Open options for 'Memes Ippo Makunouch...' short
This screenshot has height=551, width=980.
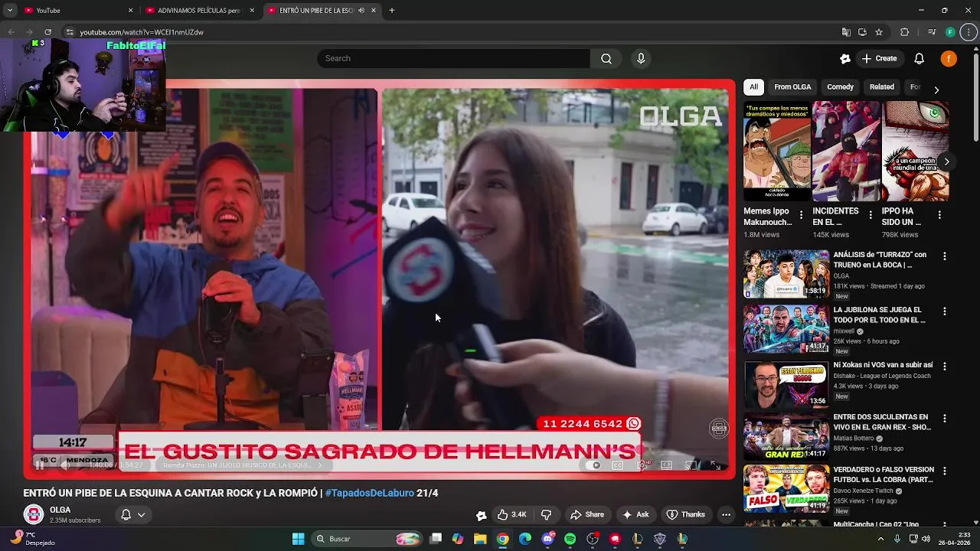pyautogui.click(x=801, y=215)
